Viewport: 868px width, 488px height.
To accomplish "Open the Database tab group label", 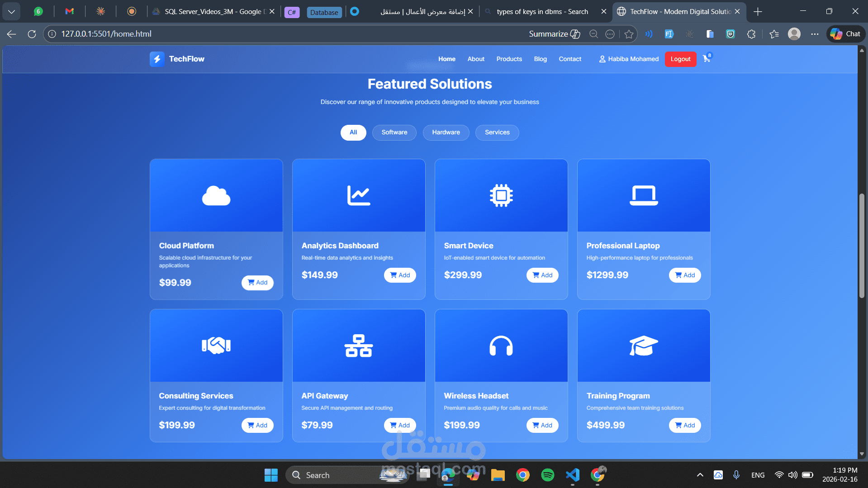I will [324, 12].
